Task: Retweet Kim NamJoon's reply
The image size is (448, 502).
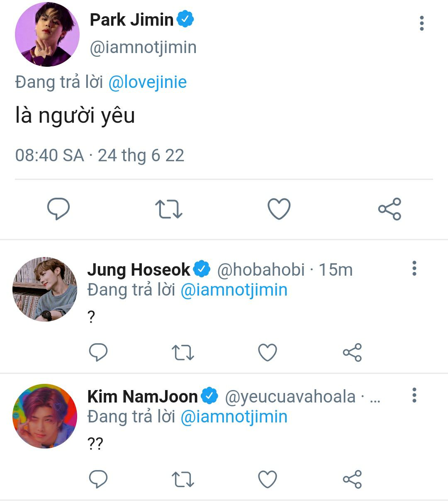Action: pos(183,480)
